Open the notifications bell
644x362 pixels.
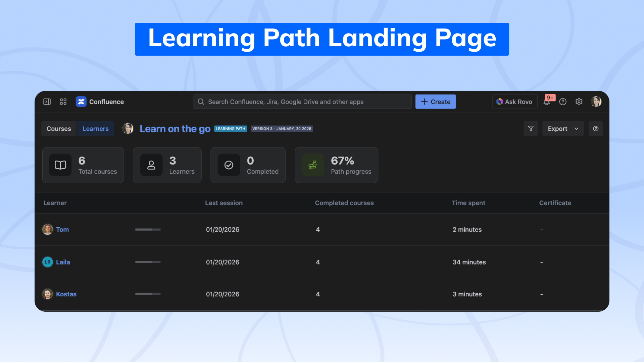547,102
